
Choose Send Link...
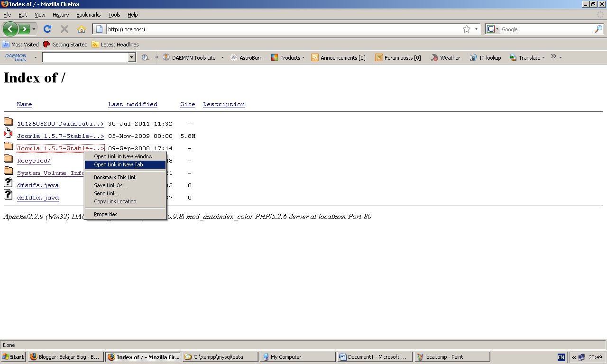click(x=125, y=193)
